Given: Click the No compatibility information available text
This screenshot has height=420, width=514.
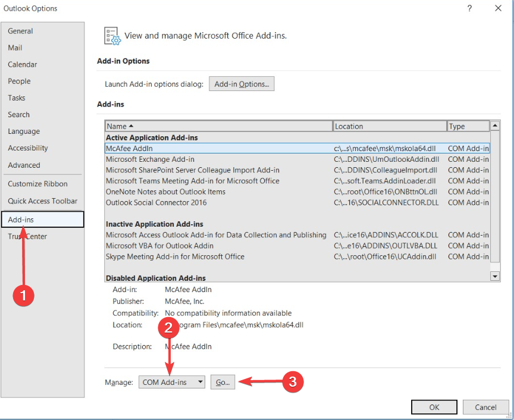Looking at the screenshot, I should tap(228, 313).
